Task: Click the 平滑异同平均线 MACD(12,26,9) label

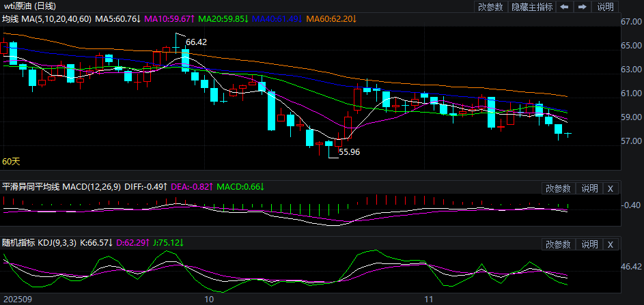Action: point(61,186)
